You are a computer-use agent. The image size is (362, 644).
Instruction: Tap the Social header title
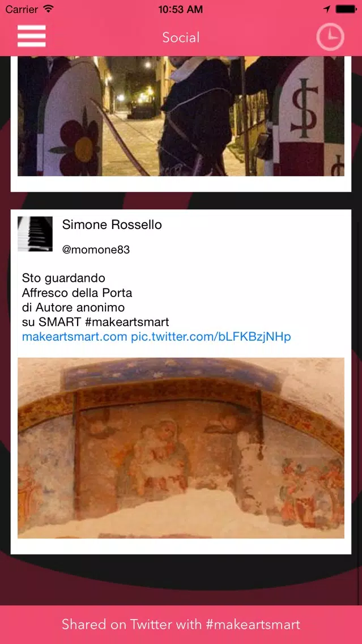181,37
